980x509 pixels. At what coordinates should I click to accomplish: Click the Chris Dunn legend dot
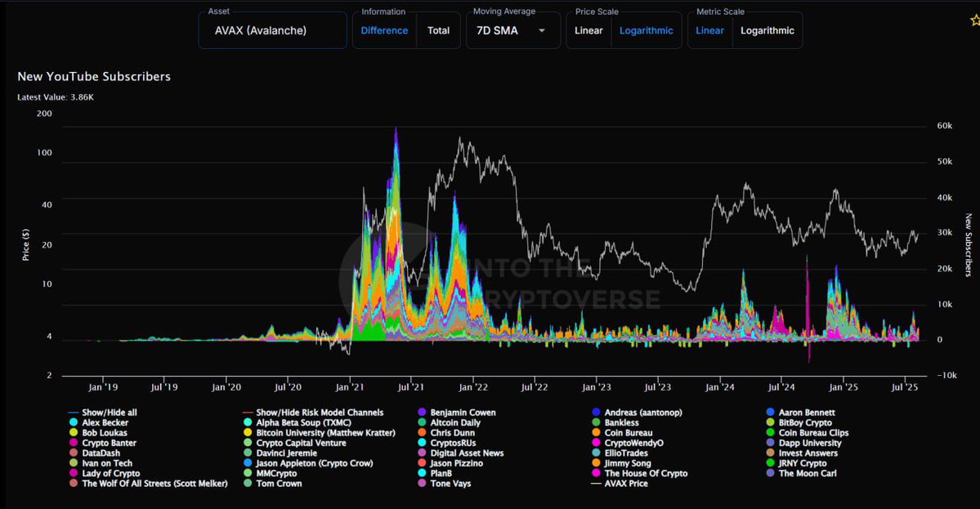422,433
